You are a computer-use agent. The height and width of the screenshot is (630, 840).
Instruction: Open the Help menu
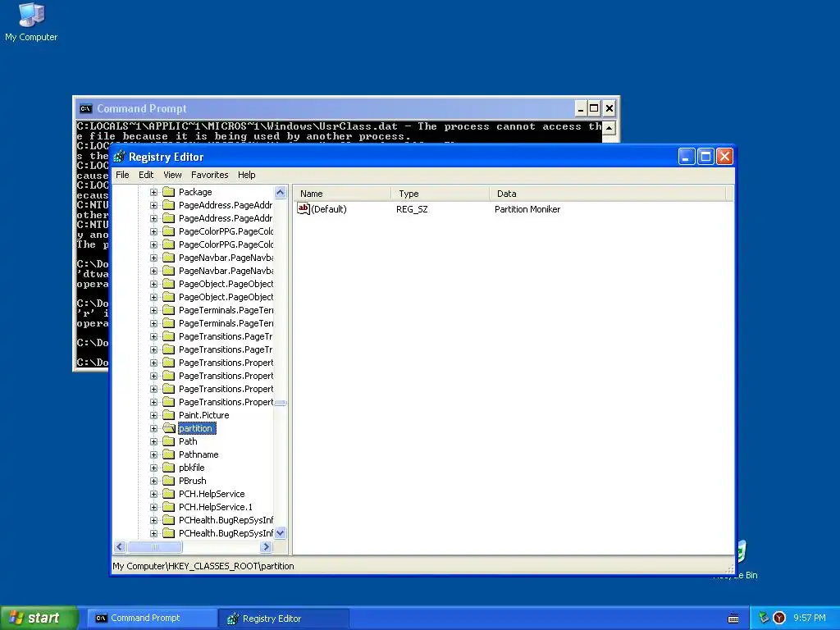(x=246, y=175)
